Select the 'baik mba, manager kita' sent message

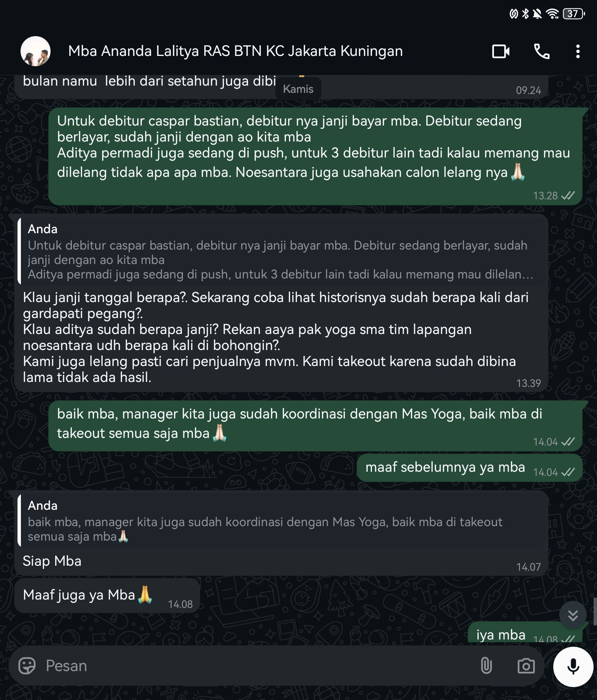pyautogui.click(x=315, y=426)
